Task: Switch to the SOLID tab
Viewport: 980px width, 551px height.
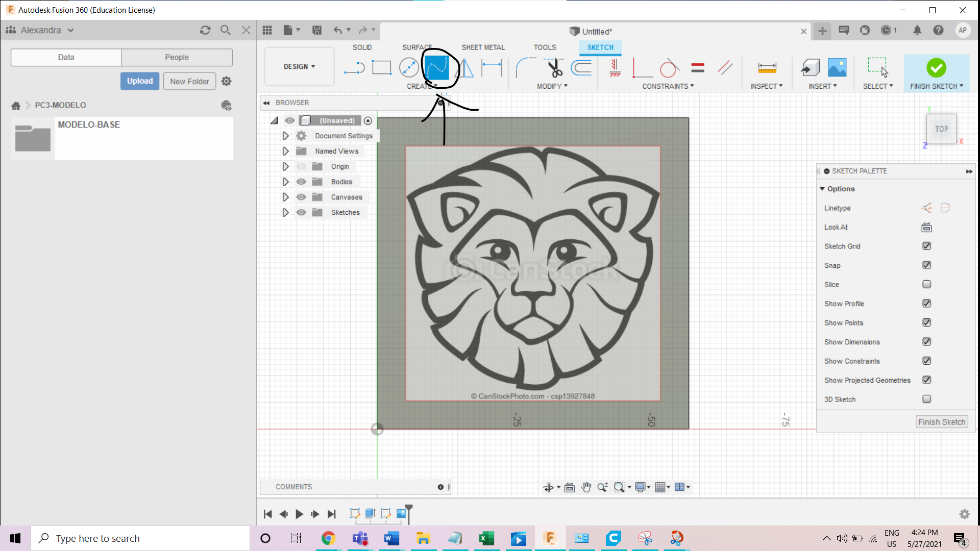Action: (362, 47)
